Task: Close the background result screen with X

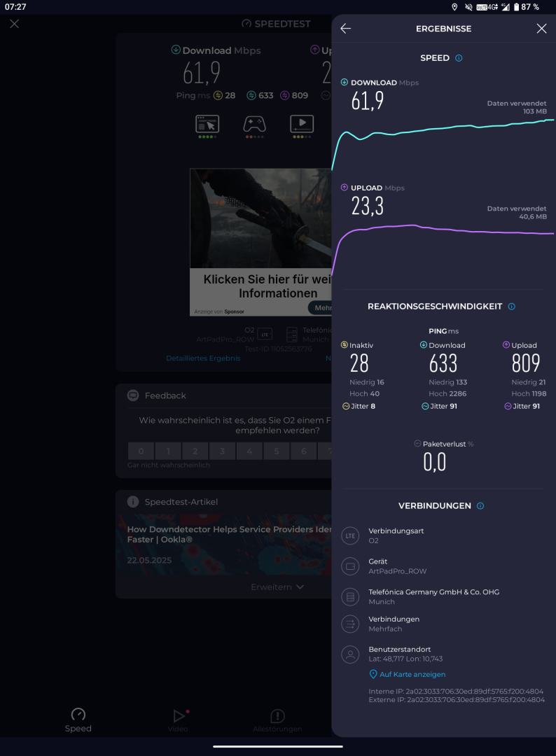Action: 15,24
